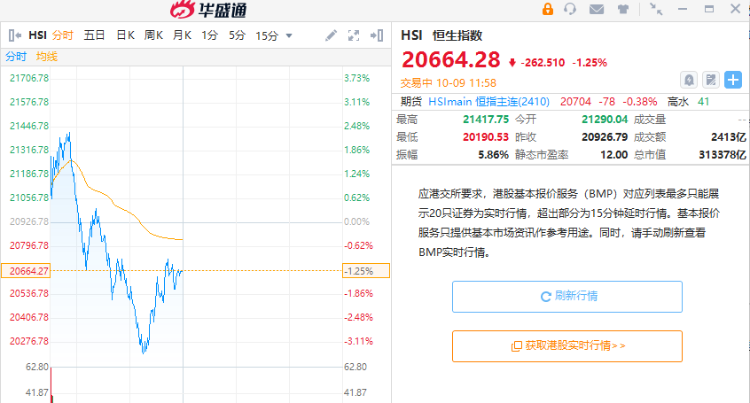Collapse the left panel icon beside HSI

click(x=15, y=35)
